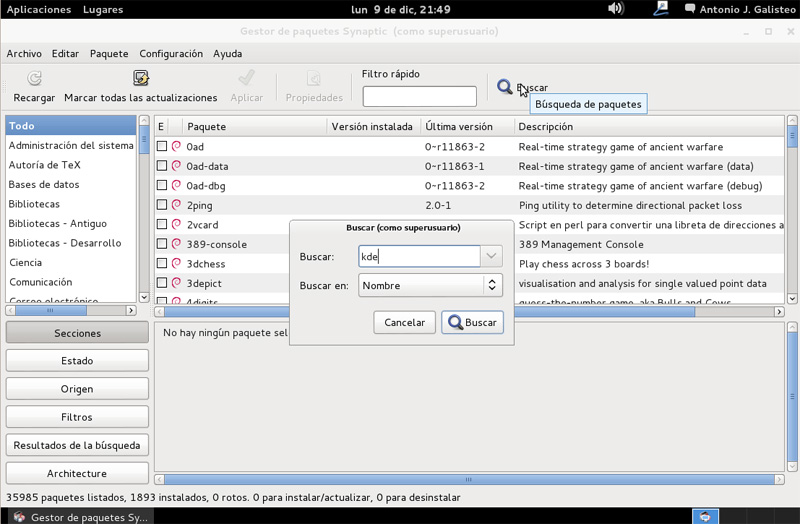
Task: Toggle the 0ad-data package checkbox
Action: click(162, 166)
